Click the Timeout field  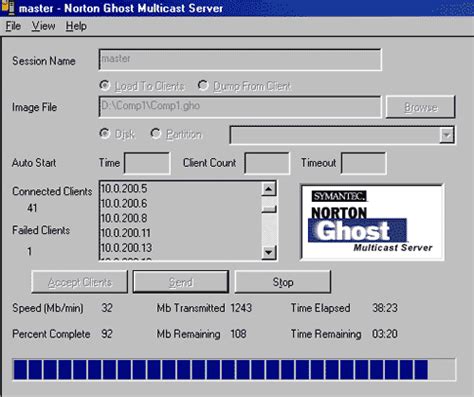click(x=364, y=163)
